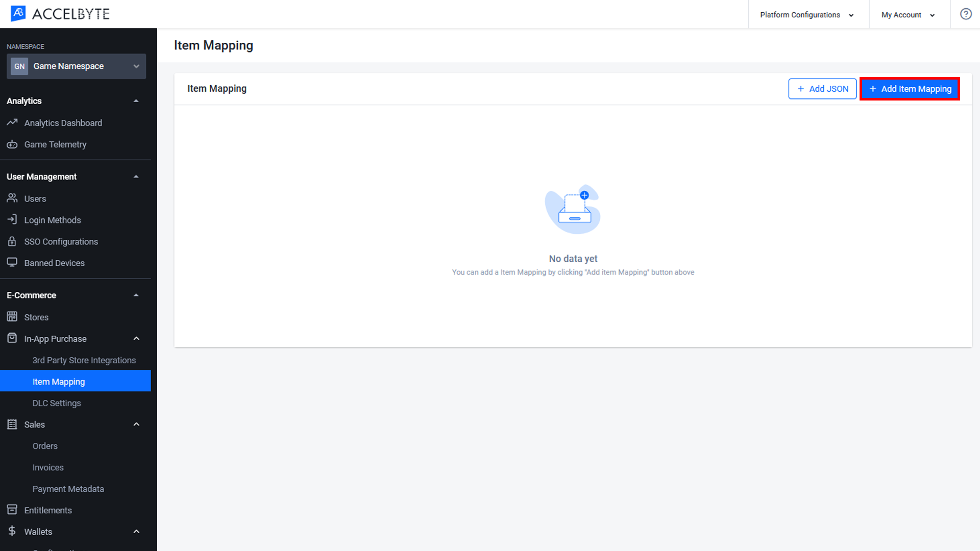This screenshot has width=980, height=551.
Task: Click the Analytics Dashboard chart icon
Action: [12, 122]
